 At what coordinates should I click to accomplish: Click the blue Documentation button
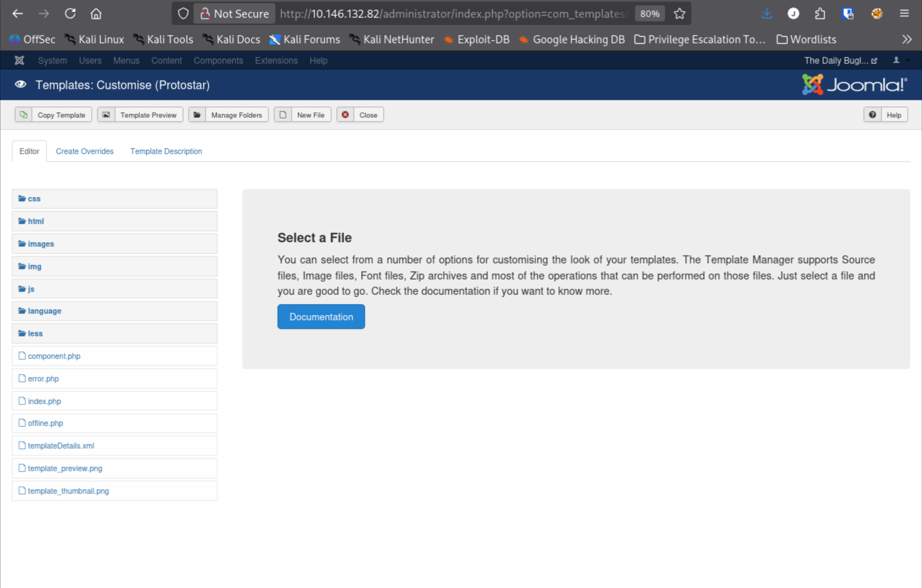tap(321, 317)
